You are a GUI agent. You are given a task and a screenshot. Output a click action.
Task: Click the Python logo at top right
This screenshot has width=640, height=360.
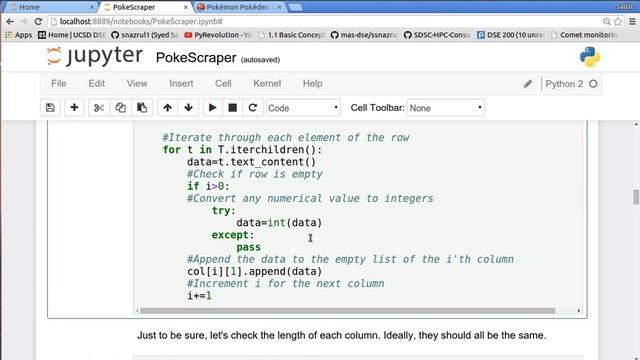[x=590, y=57]
